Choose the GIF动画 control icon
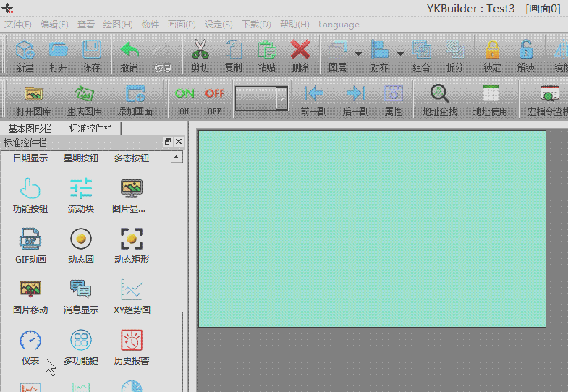 click(x=30, y=239)
